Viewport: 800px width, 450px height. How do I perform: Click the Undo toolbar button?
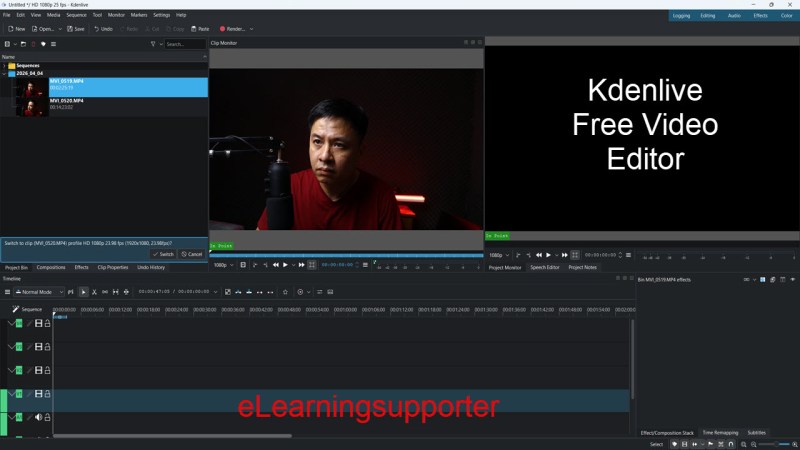coord(103,29)
